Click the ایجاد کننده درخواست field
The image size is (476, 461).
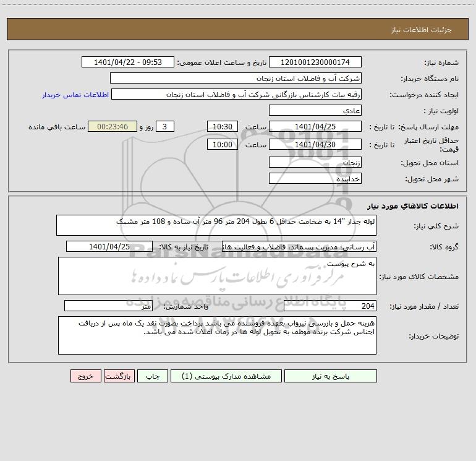pos(237,94)
